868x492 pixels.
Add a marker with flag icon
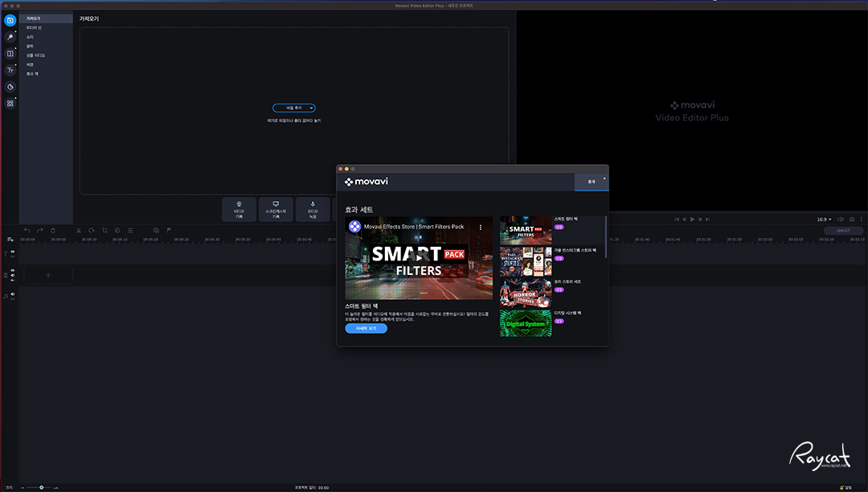[169, 230]
